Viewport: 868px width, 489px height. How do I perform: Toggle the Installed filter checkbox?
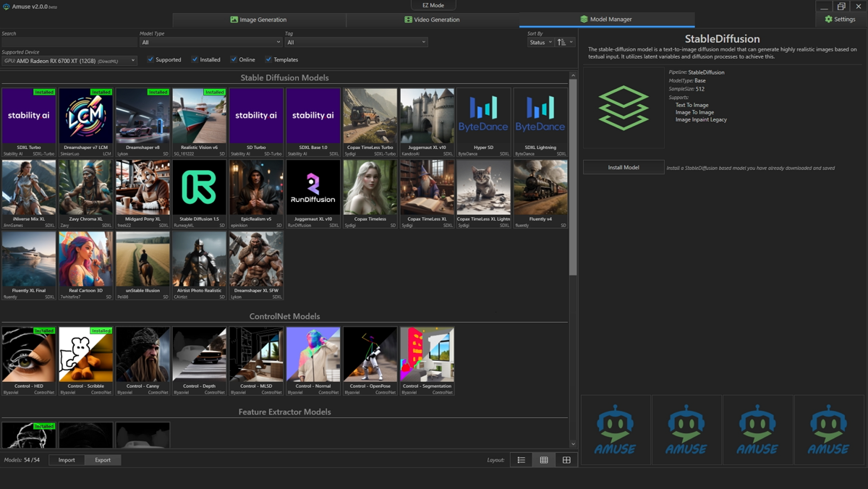click(x=195, y=60)
